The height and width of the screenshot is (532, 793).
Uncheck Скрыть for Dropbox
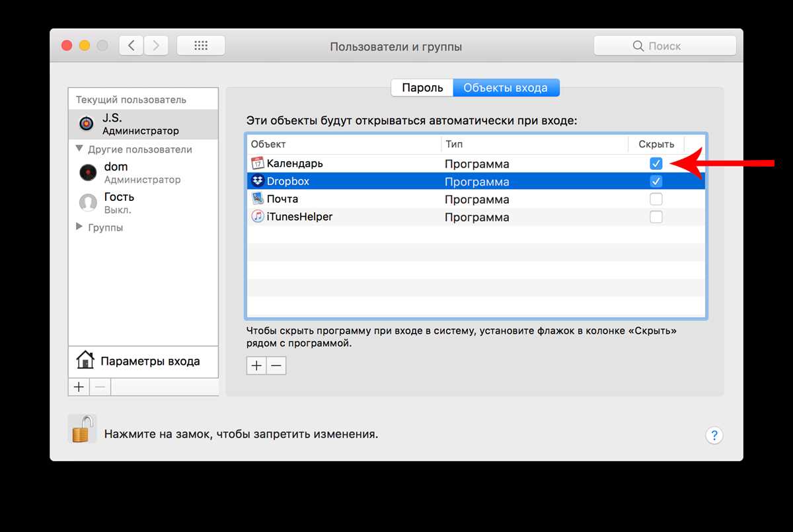point(656,181)
